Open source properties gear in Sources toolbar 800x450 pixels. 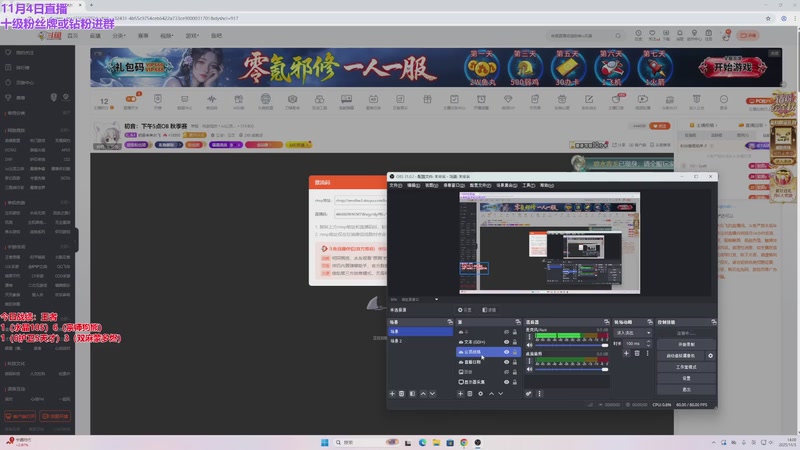481,394
